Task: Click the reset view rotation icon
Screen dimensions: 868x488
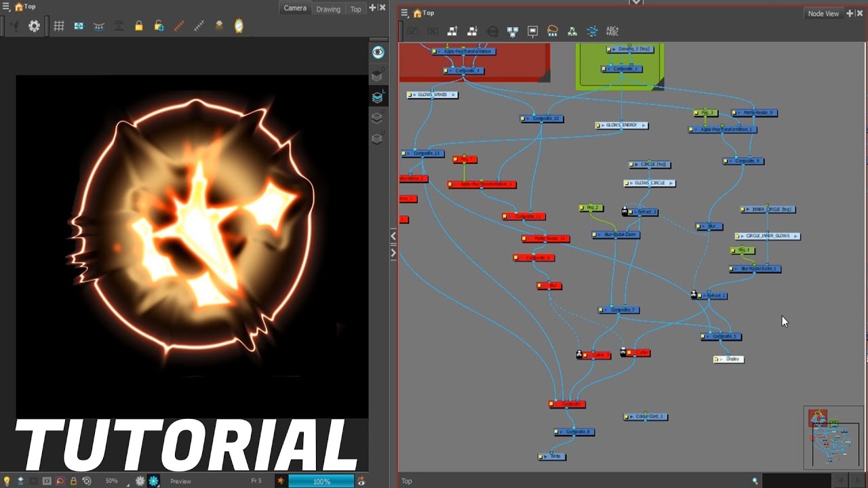Action: 87,481
